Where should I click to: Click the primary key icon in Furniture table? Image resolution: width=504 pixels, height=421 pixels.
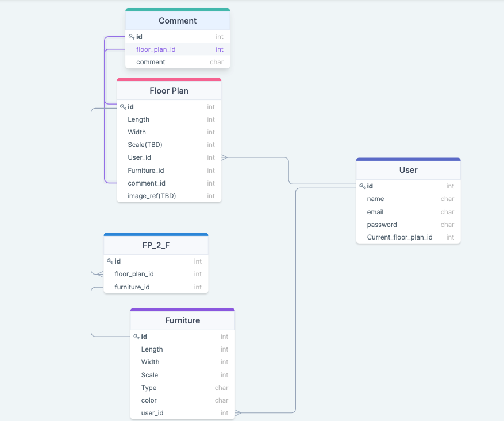coord(137,336)
